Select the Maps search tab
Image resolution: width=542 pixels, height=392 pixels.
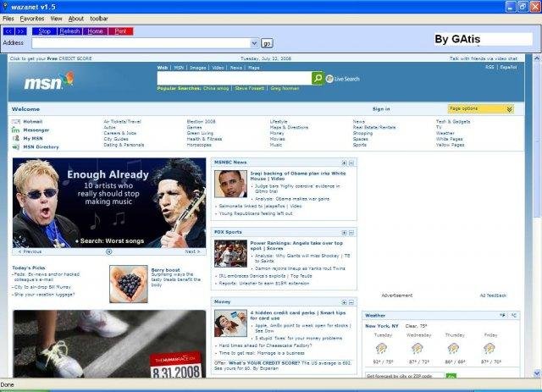pos(254,68)
